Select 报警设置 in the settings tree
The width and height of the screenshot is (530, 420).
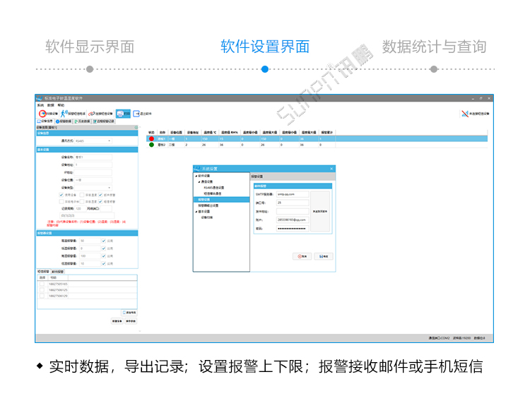204,199
